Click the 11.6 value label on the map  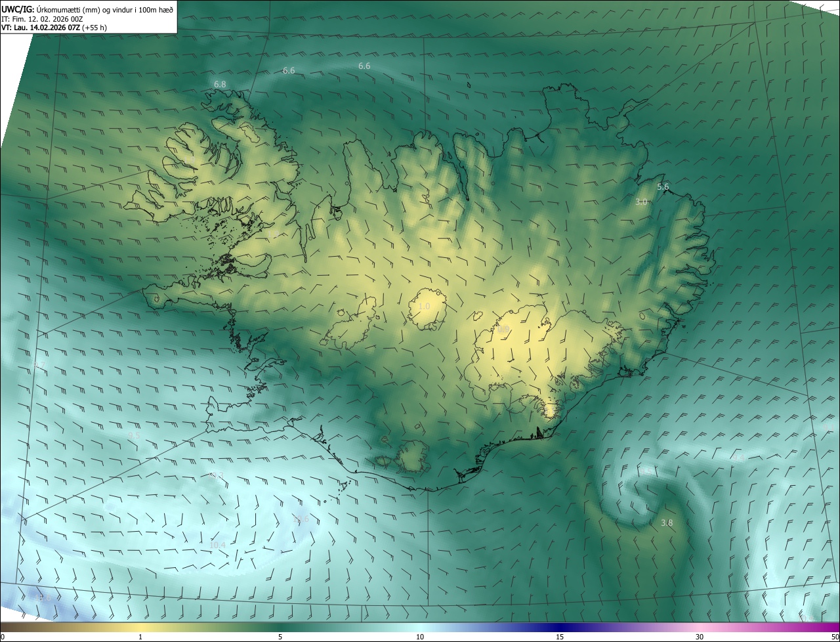[x=43, y=598]
